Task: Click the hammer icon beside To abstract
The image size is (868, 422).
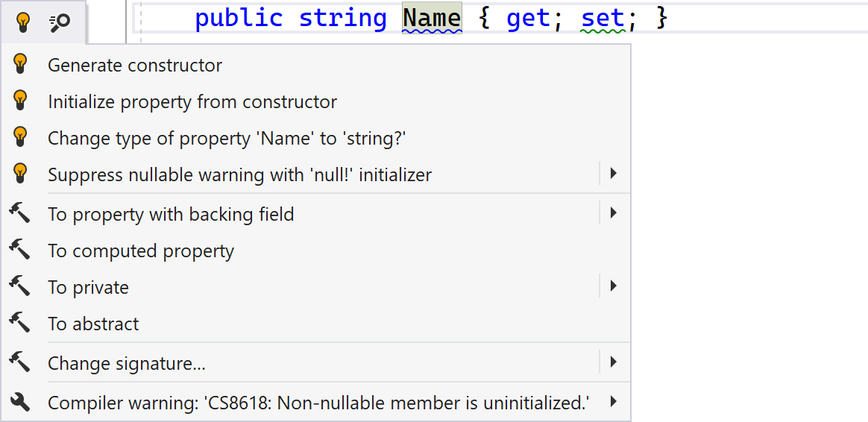Action: tap(20, 324)
